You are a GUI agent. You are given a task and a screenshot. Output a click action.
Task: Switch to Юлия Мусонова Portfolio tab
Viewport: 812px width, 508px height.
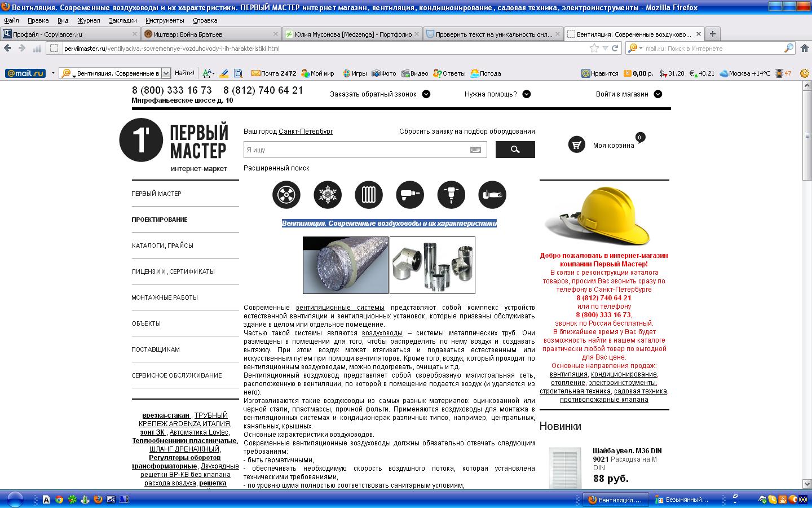pyautogui.click(x=351, y=34)
